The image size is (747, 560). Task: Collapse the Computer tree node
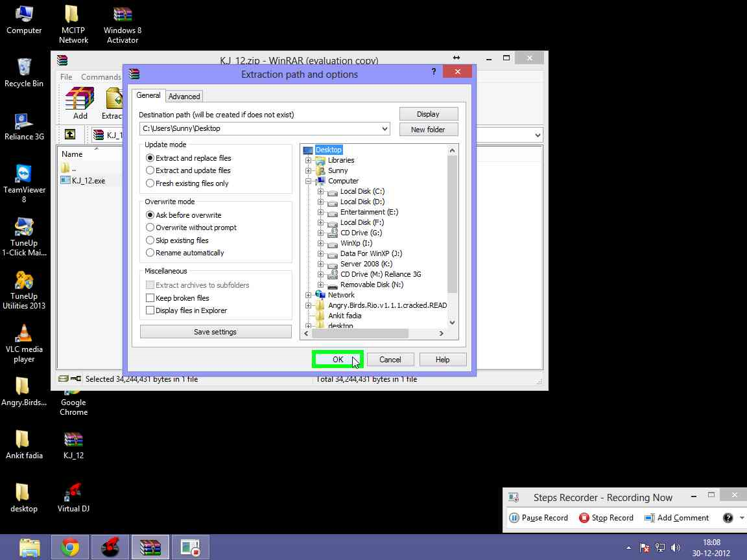click(308, 181)
